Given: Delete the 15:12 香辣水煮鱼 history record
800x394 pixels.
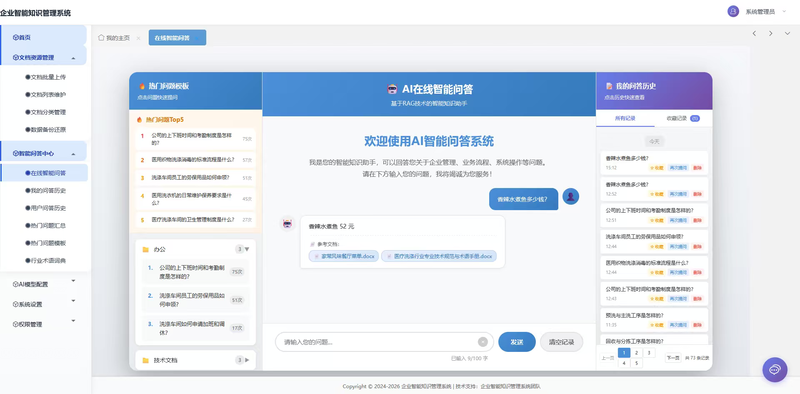Looking at the screenshot, I should [x=697, y=167].
